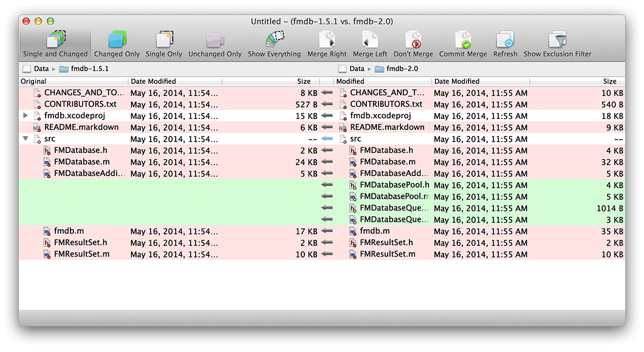The height and width of the screenshot is (352, 644).
Task: Click the Merge Right icon
Action: click(327, 41)
